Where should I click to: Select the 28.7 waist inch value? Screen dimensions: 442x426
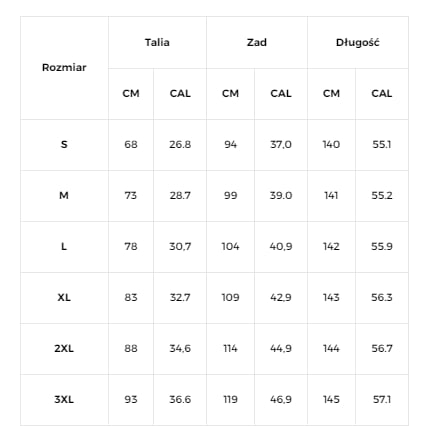point(180,195)
